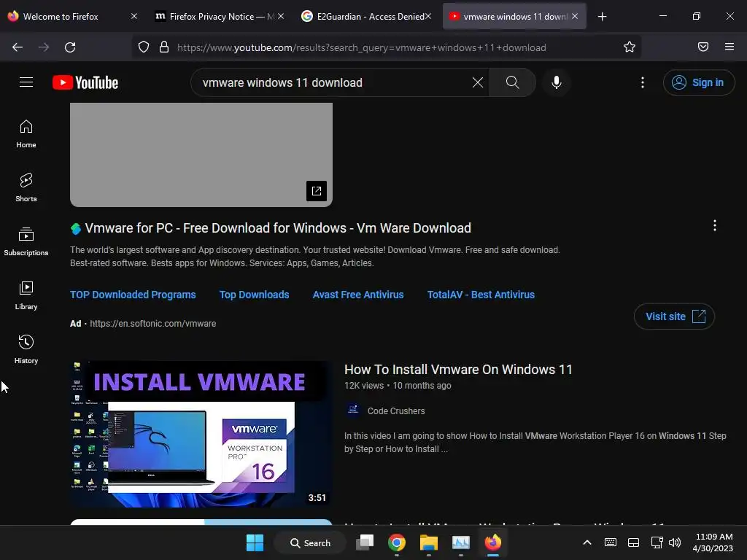Open the ad's external link icon
The width and height of the screenshot is (747, 560).
point(317,191)
